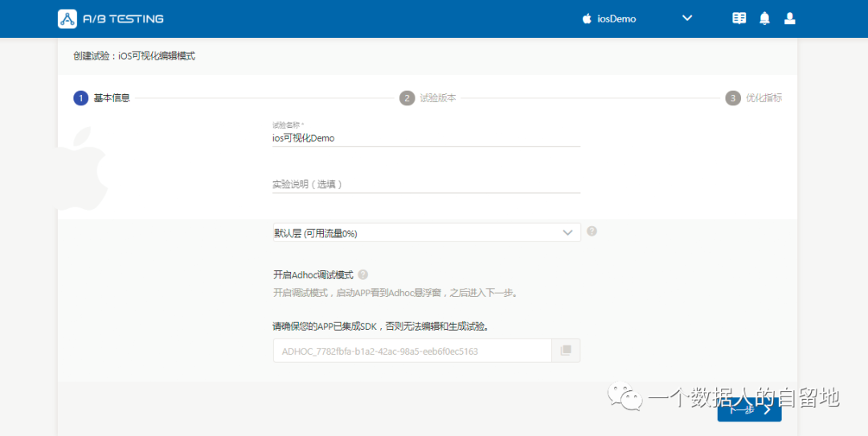This screenshot has width=868, height=436.
Task: Go to step 1 基本信息
Action: pyautogui.click(x=111, y=98)
